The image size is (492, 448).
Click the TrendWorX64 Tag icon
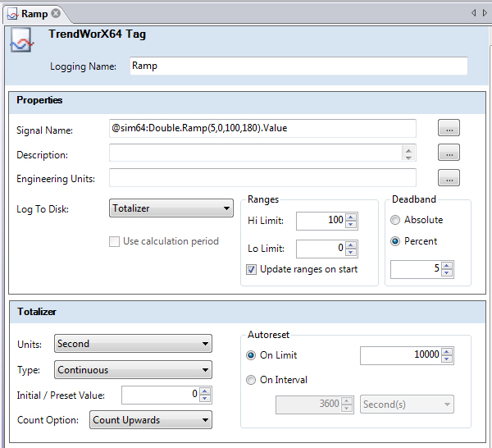point(21,40)
